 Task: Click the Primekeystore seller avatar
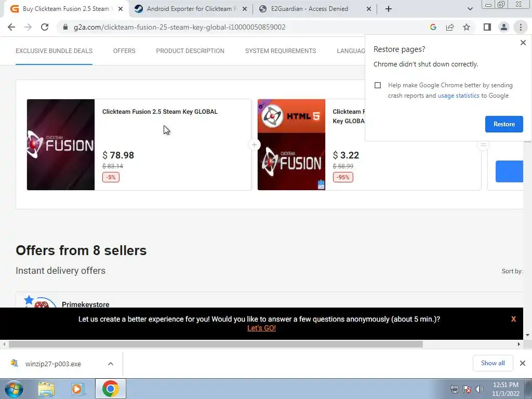point(41,302)
